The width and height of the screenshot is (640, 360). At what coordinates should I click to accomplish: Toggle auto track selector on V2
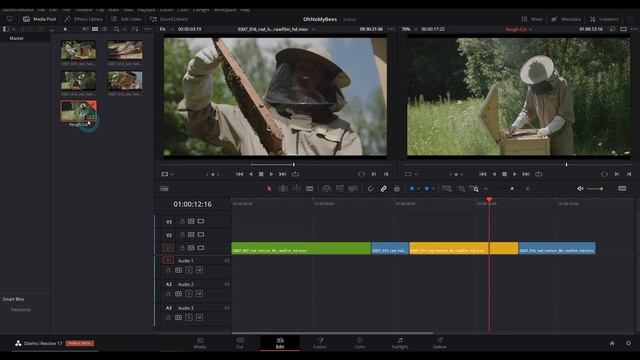[x=191, y=235]
